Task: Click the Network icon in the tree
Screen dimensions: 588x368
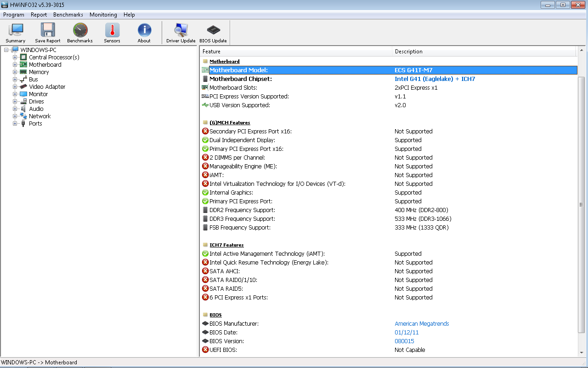Action: (x=23, y=116)
